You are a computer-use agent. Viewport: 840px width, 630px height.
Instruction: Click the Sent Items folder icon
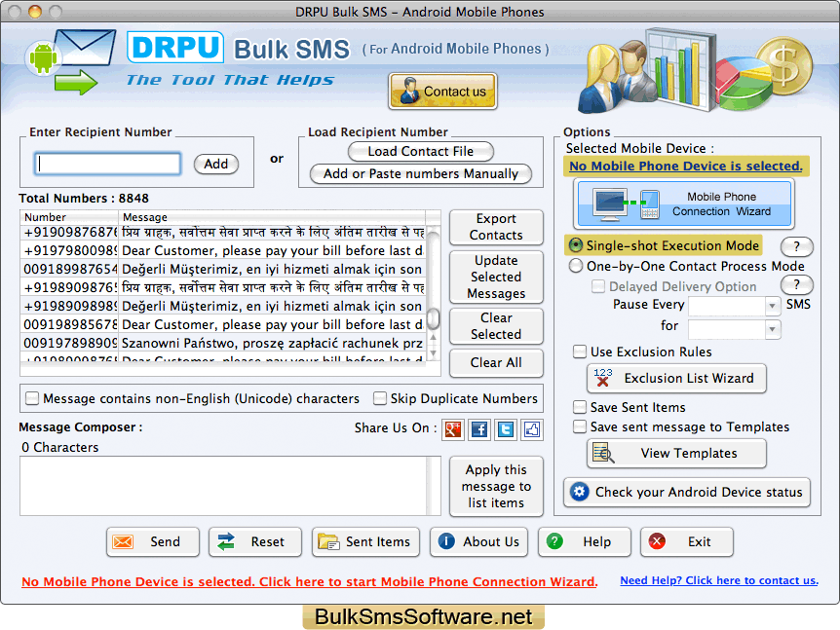328,541
